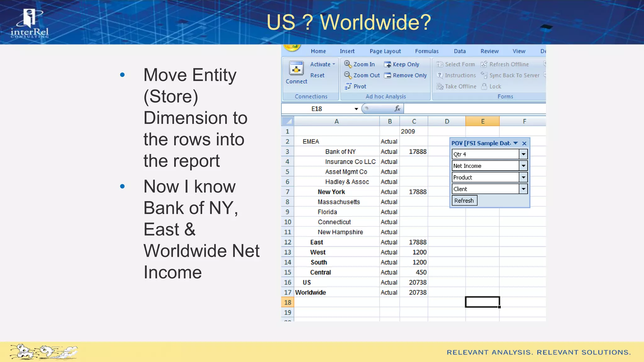The image size is (644, 362).
Task: Click the Pivot icon
Action: (348, 86)
